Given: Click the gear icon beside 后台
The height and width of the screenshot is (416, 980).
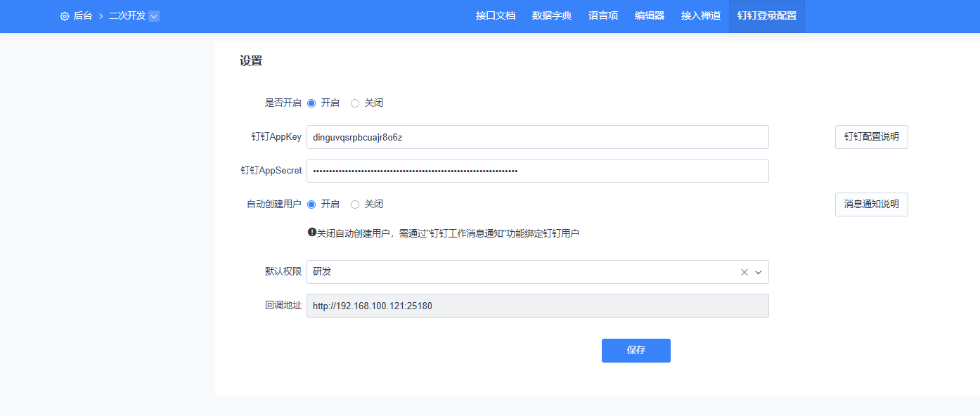Looking at the screenshot, I should point(65,16).
